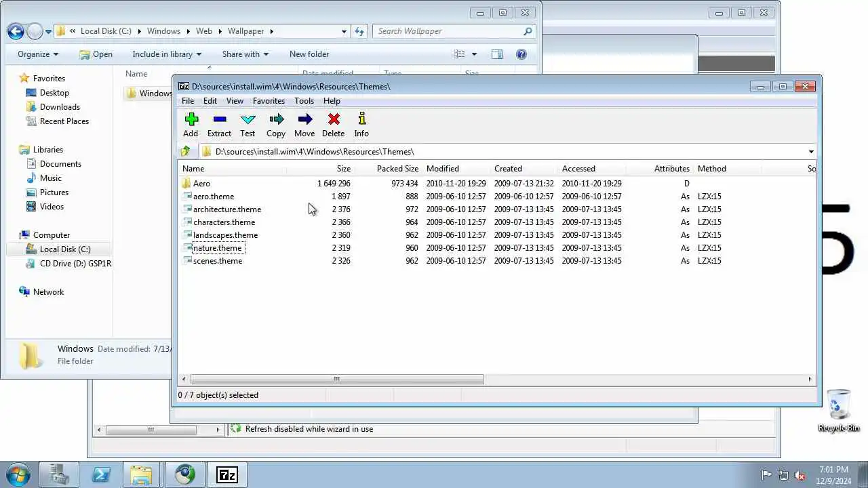This screenshot has width=868, height=488.
Task: Click the Action Center flag tray icon
Action: pos(766,475)
